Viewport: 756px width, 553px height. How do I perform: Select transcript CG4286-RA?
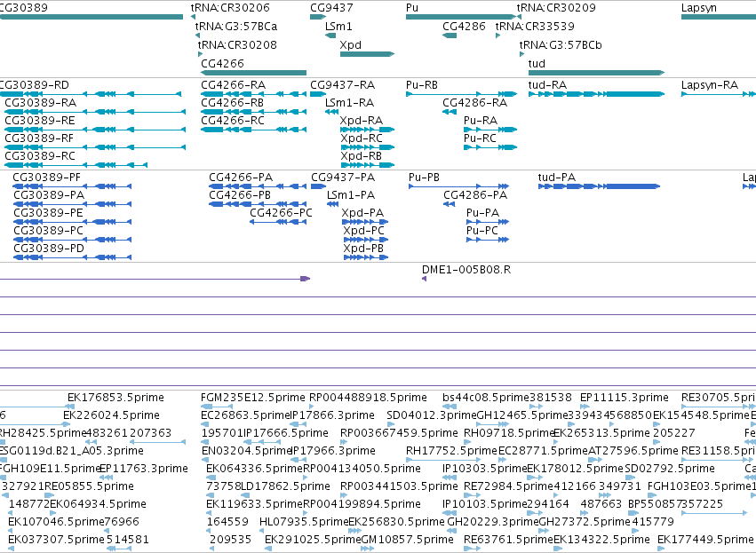475,103
